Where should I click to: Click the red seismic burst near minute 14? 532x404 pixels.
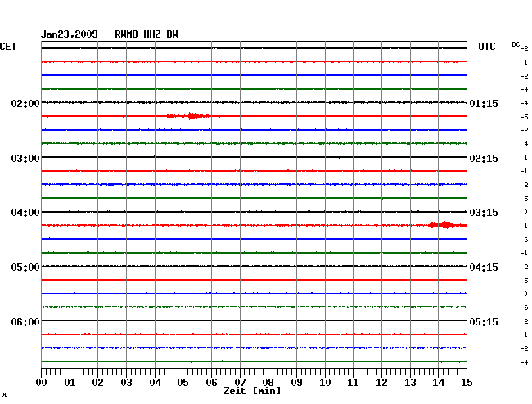pos(445,225)
